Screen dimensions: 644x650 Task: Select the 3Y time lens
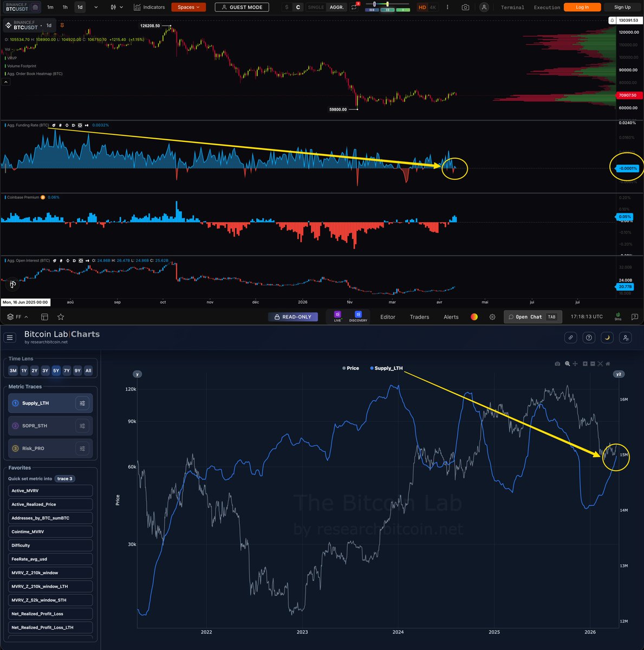tap(45, 370)
